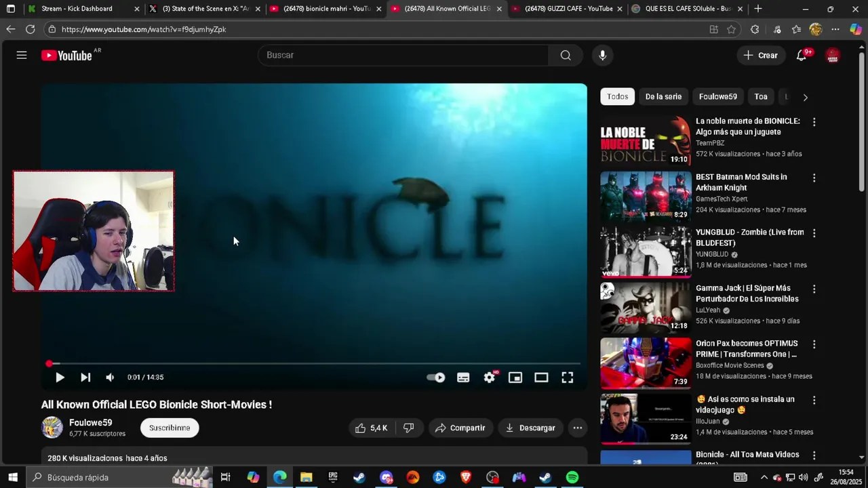
Task: Start voice search with the microphone
Action: tap(602, 55)
